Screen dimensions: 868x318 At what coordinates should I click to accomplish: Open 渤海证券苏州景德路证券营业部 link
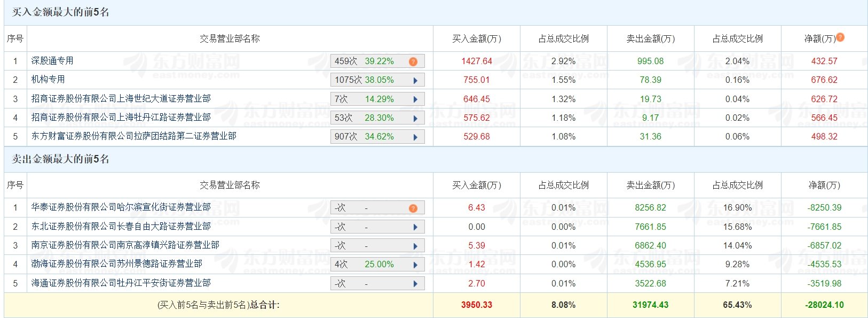pyautogui.click(x=116, y=264)
